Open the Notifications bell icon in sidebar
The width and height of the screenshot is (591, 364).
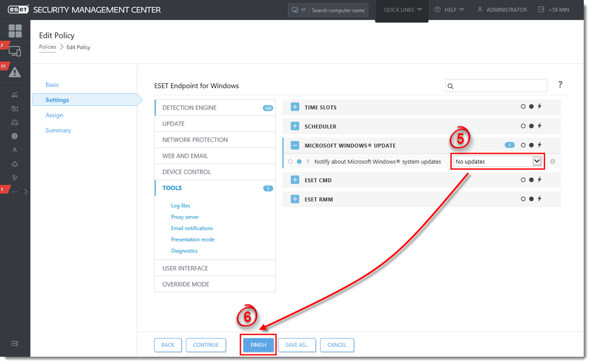click(14, 164)
